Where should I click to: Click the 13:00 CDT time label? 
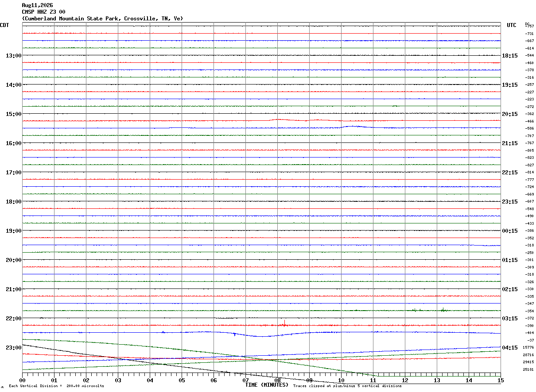click(13, 56)
